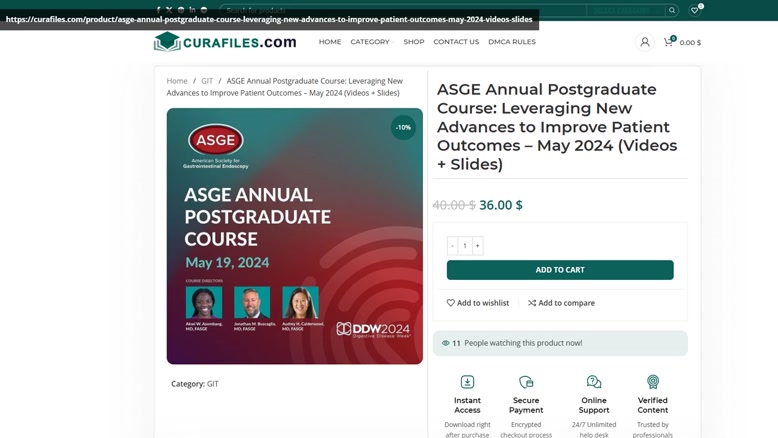Go to DMCA Rules page
The width and height of the screenshot is (778, 438).
pyautogui.click(x=512, y=42)
